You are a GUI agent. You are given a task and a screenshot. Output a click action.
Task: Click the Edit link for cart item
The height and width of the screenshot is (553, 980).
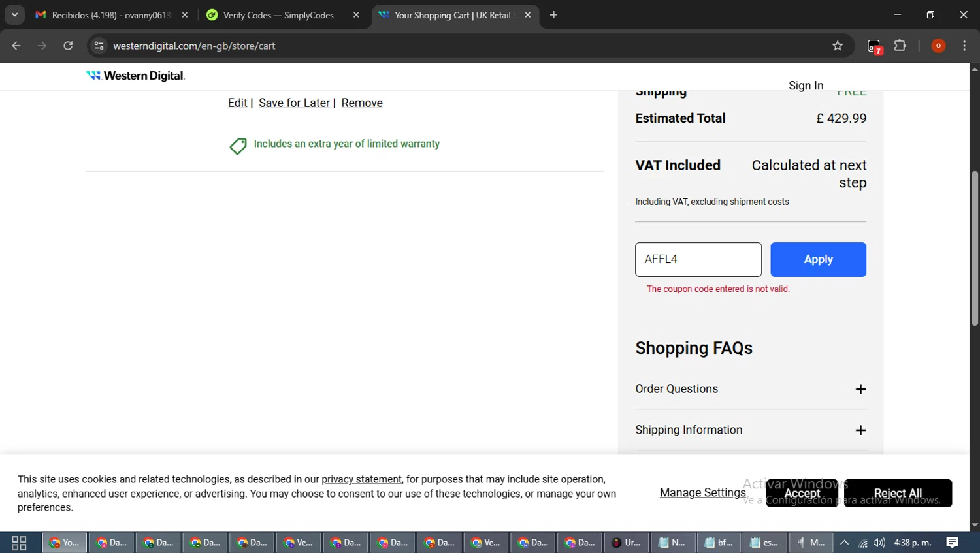[237, 103]
